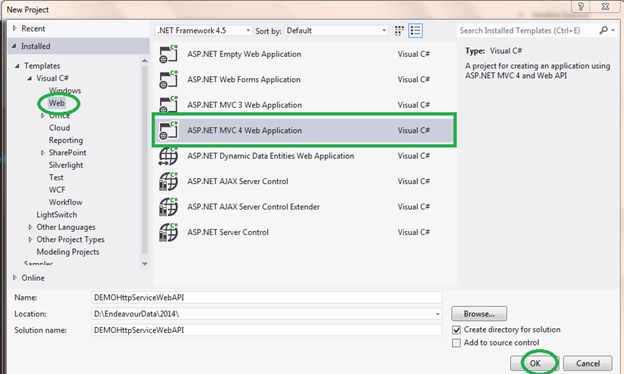Collapse the Templates tree node
Image resolution: width=624 pixels, height=374 pixels.
(17, 66)
